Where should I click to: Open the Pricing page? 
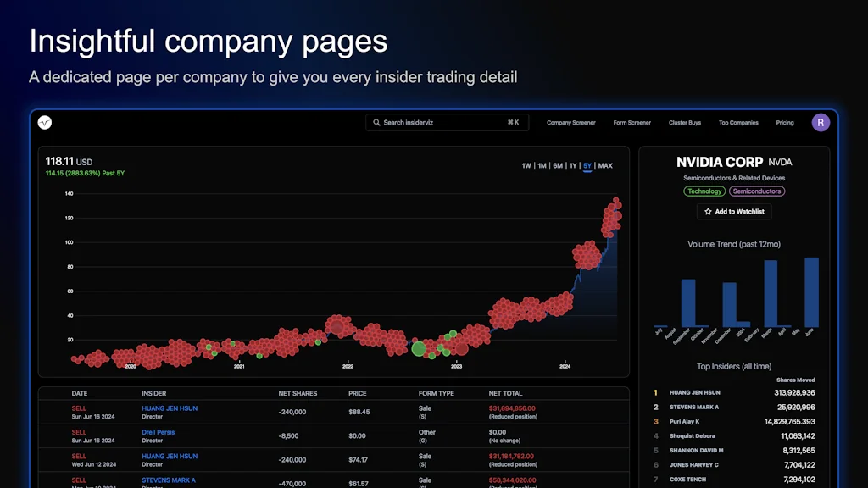tap(785, 122)
